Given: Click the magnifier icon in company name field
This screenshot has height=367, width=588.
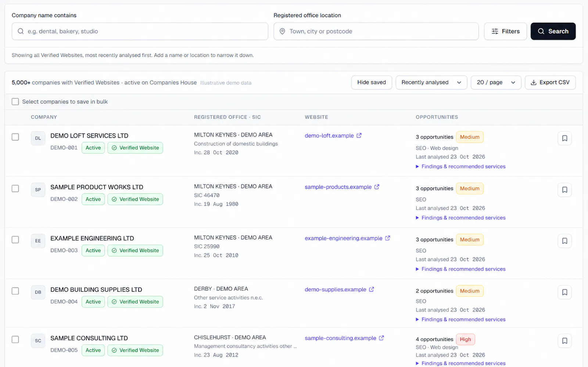Looking at the screenshot, I should click(x=21, y=31).
